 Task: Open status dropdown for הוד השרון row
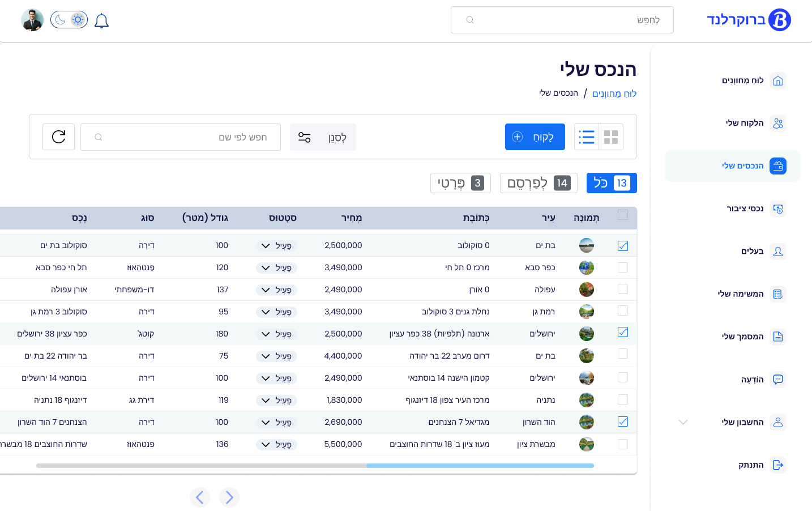coord(276,423)
